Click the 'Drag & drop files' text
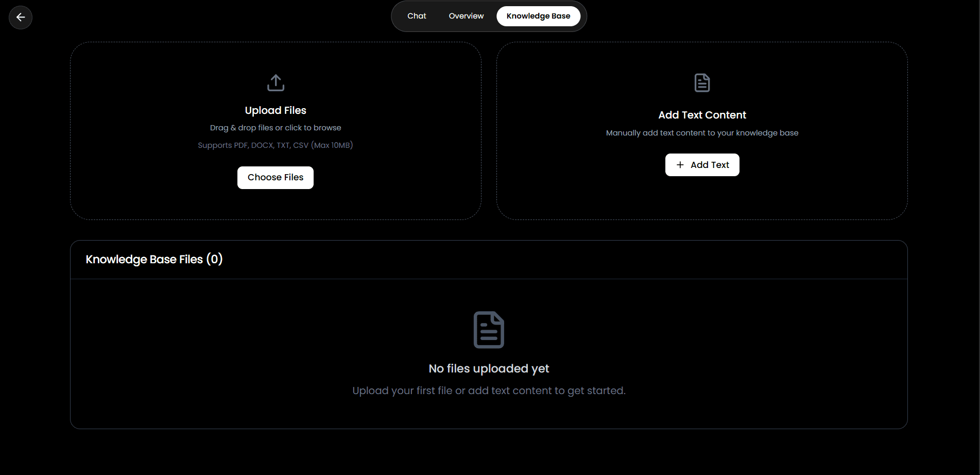Image resolution: width=980 pixels, height=475 pixels. [275, 127]
